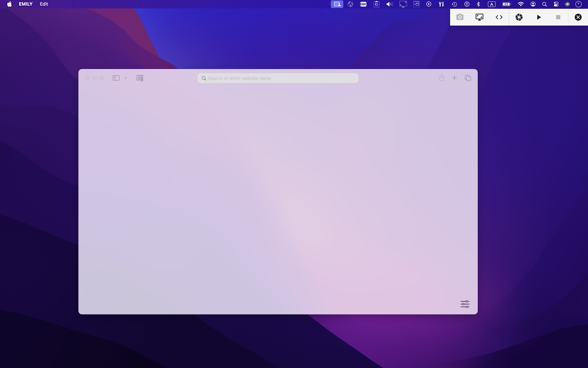The height and width of the screenshot is (368, 588).
Task: Click the battery charging status icon
Action: pos(507,4)
